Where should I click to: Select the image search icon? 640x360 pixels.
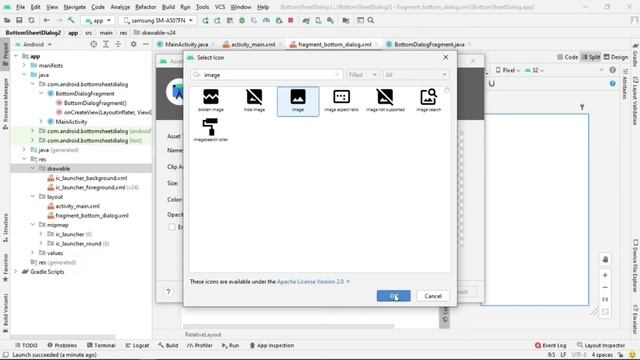428,100
